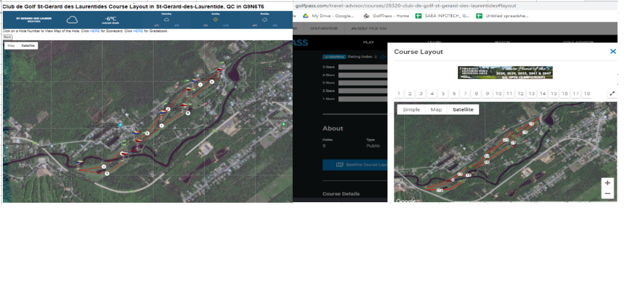Click the -6°C temperature reading
This screenshot has width=644, height=286.
111,19
